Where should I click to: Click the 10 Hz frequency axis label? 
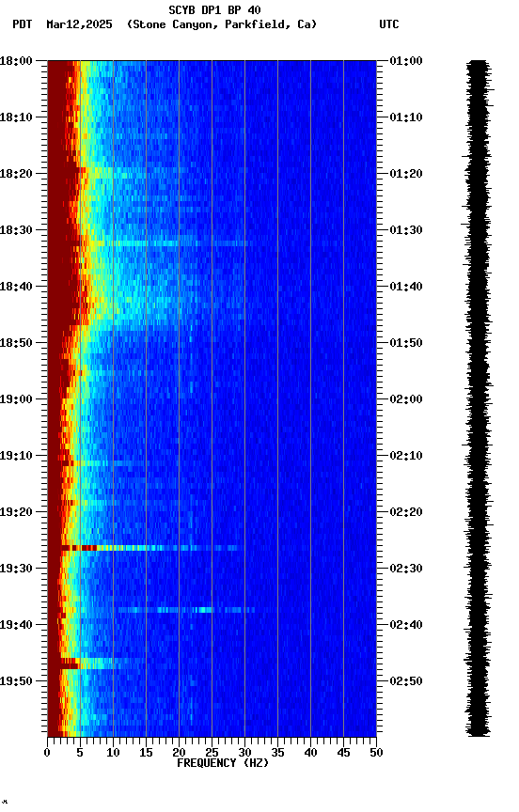tap(113, 753)
